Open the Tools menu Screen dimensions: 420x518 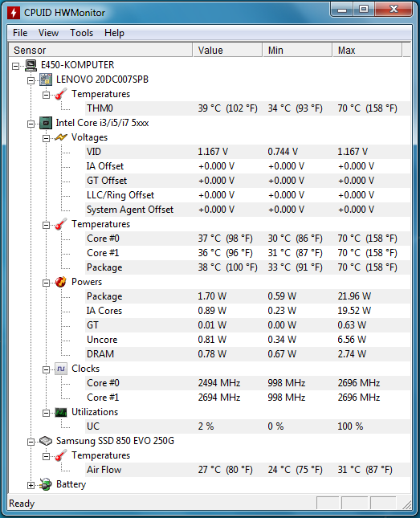coord(81,33)
